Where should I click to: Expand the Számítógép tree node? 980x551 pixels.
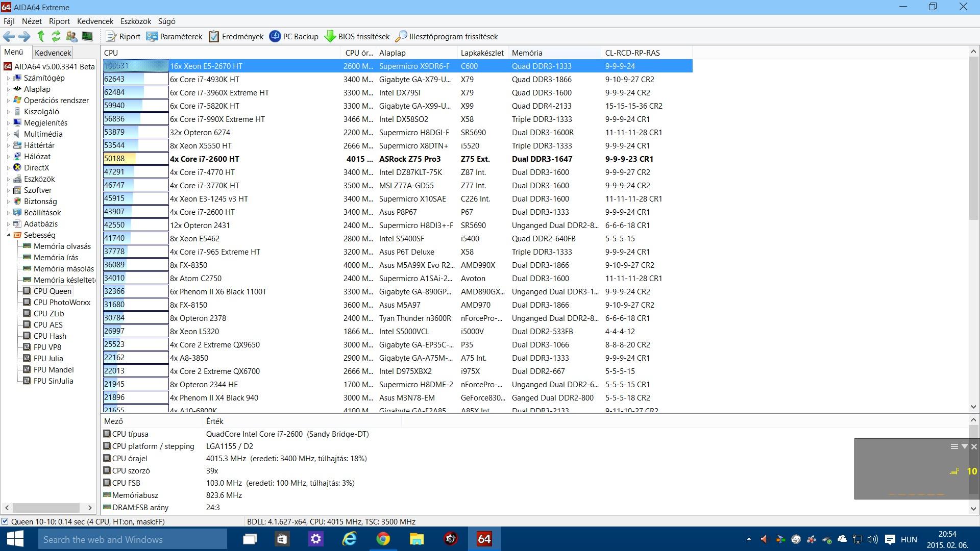pyautogui.click(x=8, y=78)
